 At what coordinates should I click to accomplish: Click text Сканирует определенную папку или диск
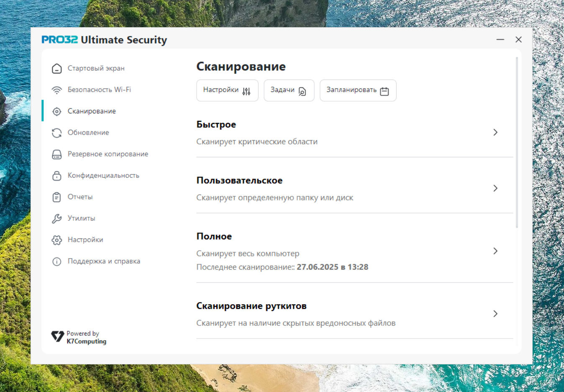pos(275,198)
